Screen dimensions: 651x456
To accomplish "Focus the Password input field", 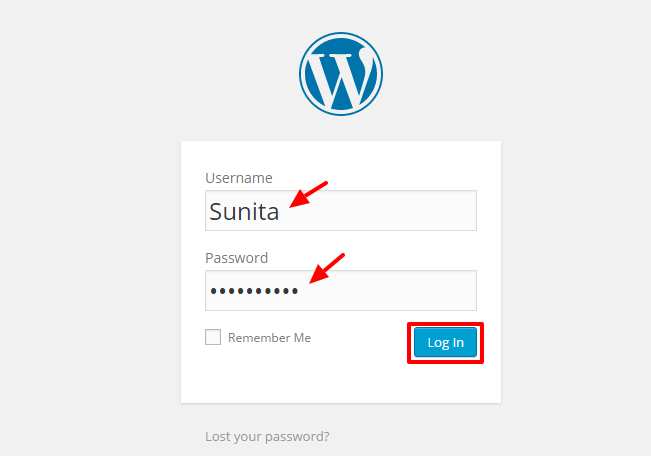I will coord(400,290).
